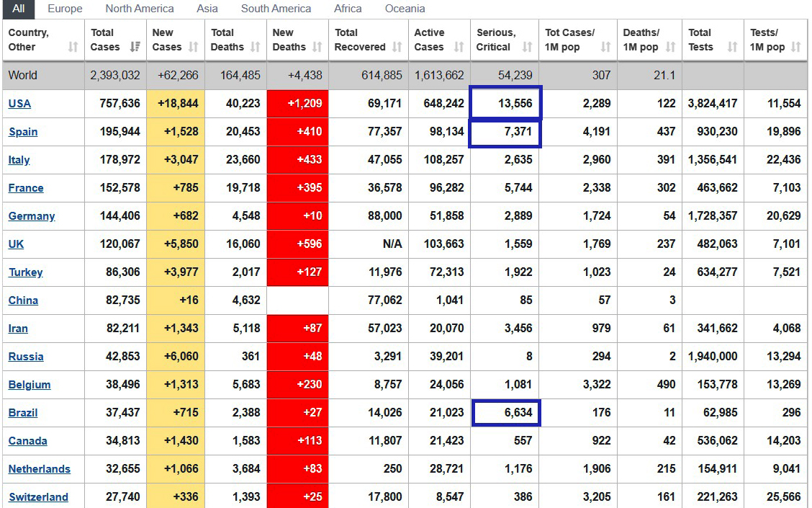
Task: Sort by Country, Other column arrows
Action: [73, 47]
